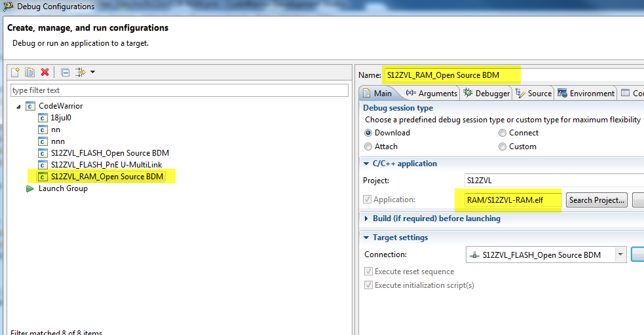Image resolution: width=644 pixels, height=335 pixels.
Task: Collapse Target settings section
Action: coord(366,238)
